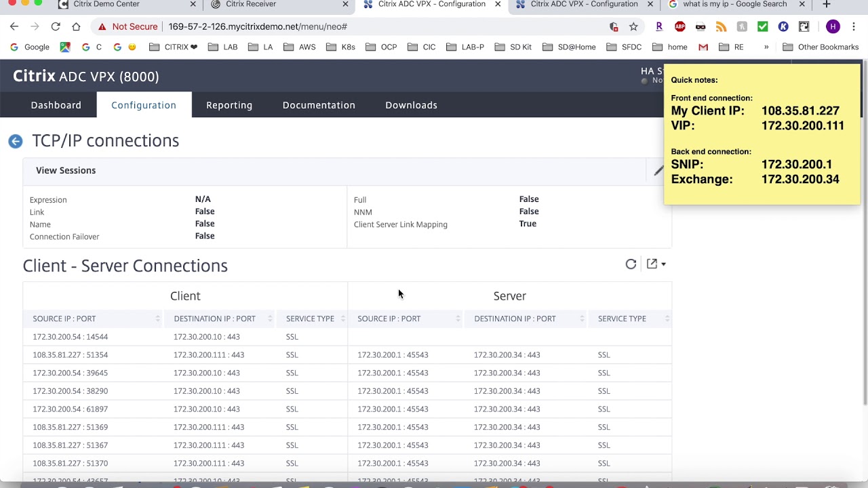Click the Not Secure warning indicator
The image size is (868, 488).
coord(127,26)
